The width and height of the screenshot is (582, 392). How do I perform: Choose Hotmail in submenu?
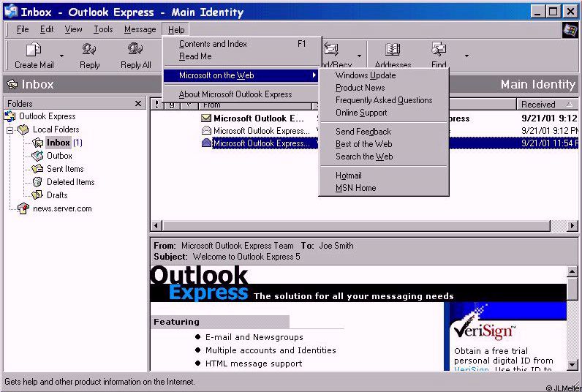coord(384,176)
